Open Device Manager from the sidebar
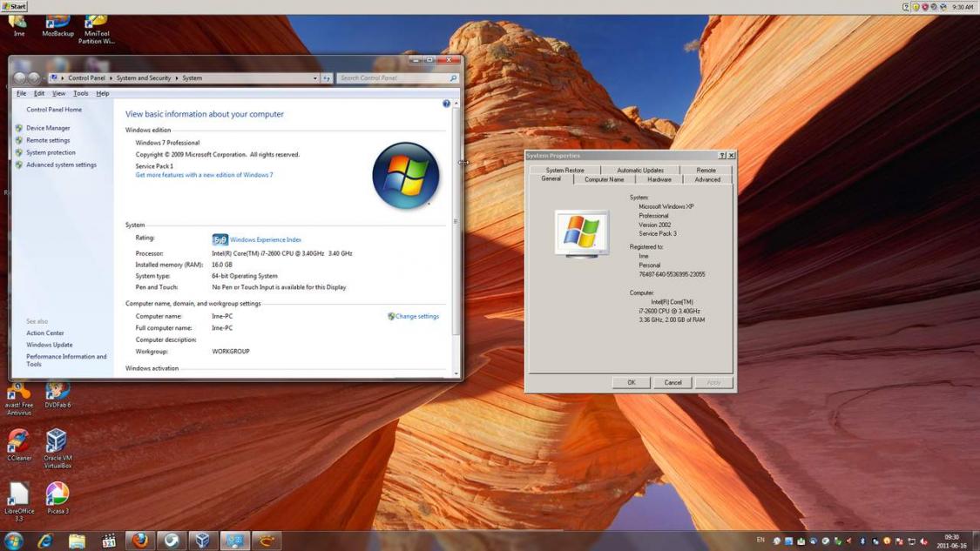This screenshot has width=980, height=551. click(x=48, y=128)
